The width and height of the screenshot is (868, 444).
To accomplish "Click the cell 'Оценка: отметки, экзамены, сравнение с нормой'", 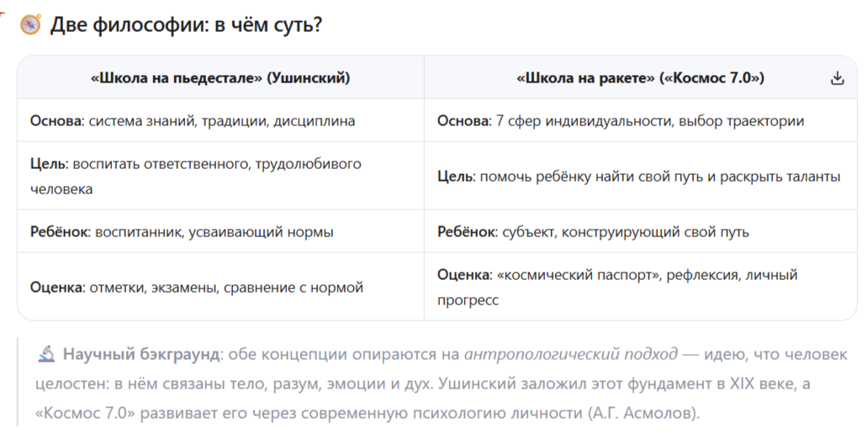I will click(220, 287).
